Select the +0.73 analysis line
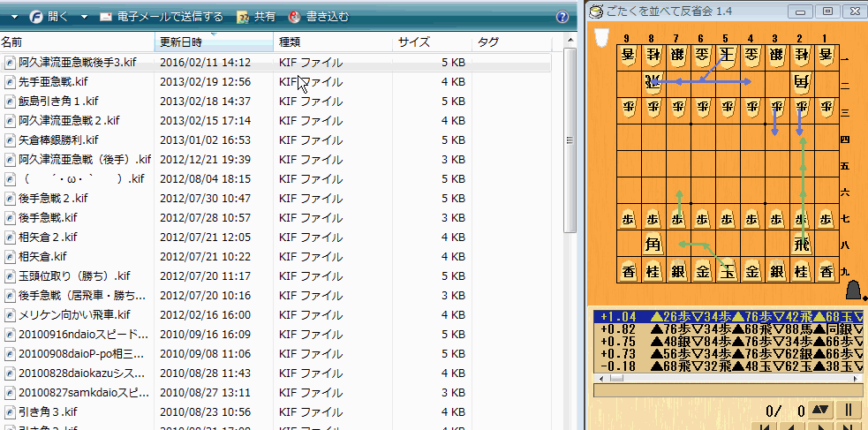868x430 pixels. (728, 354)
